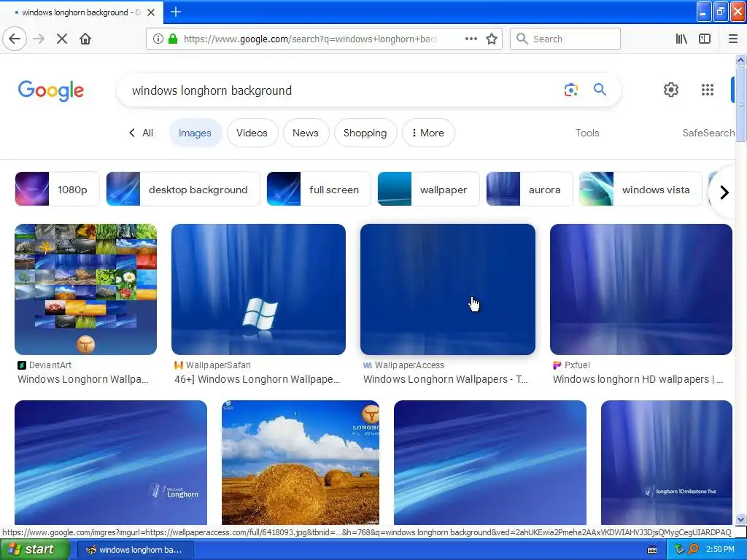Click the taskbar clock showing 2:50 PM
747x560 pixels.
coord(720,549)
